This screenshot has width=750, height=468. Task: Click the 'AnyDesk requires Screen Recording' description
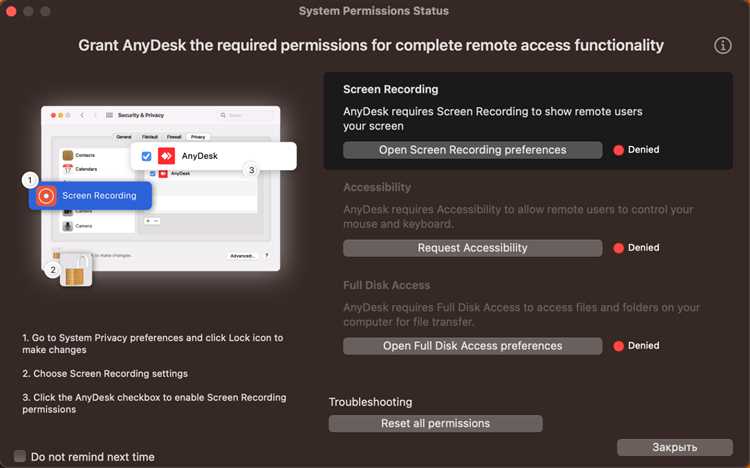[x=493, y=119]
